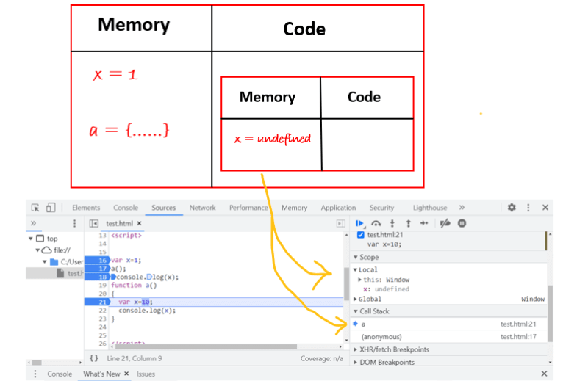Close the What's New drawer tab
Screen dimensions: 588x381
(x=126, y=374)
